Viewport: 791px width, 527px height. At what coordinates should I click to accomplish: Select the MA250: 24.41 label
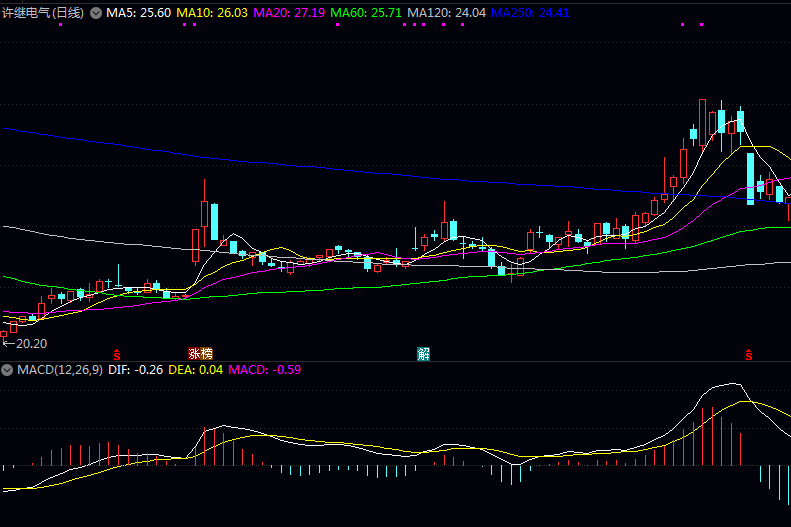tap(530, 13)
